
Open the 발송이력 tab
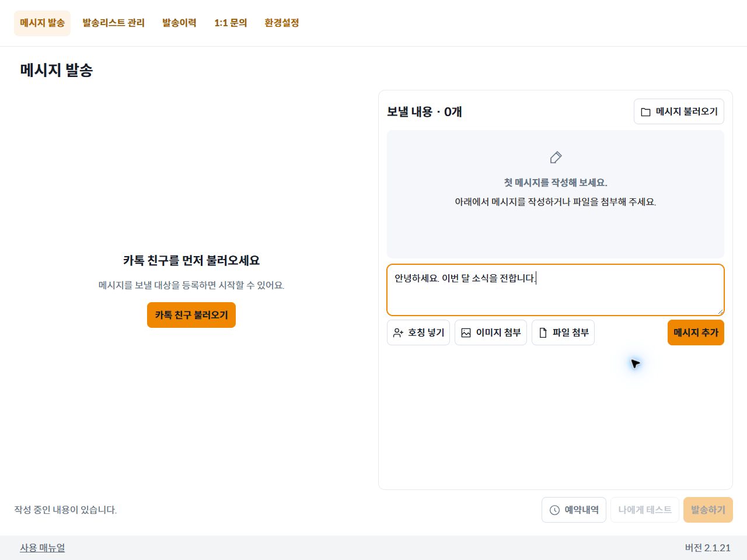[x=179, y=23]
